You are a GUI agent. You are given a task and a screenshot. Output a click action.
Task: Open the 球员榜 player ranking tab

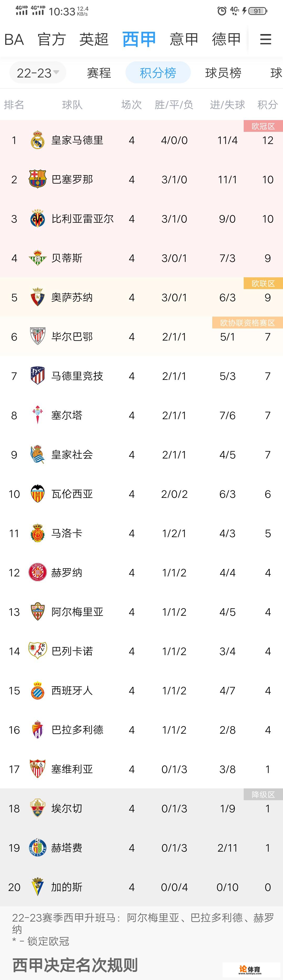[x=223, y=73]
